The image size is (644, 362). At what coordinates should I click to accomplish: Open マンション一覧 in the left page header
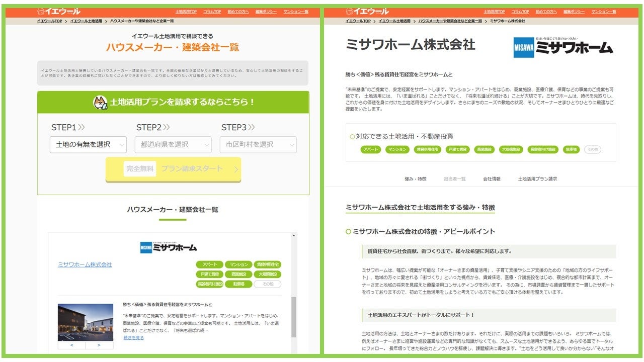pos(295,12)
